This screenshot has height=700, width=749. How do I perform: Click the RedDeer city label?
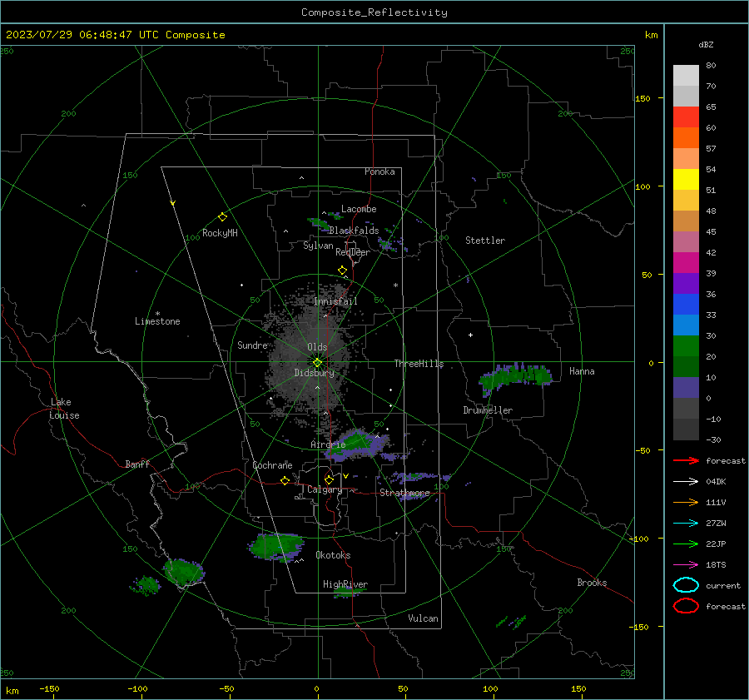[x=353, y=252]
